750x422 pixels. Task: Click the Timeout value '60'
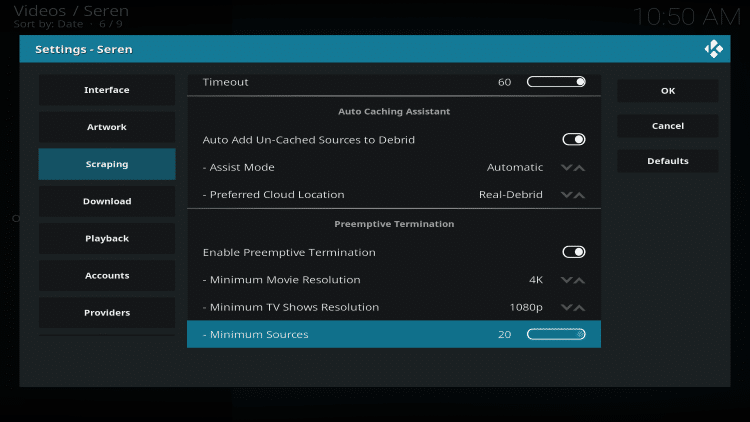click(x=504, y=82)
